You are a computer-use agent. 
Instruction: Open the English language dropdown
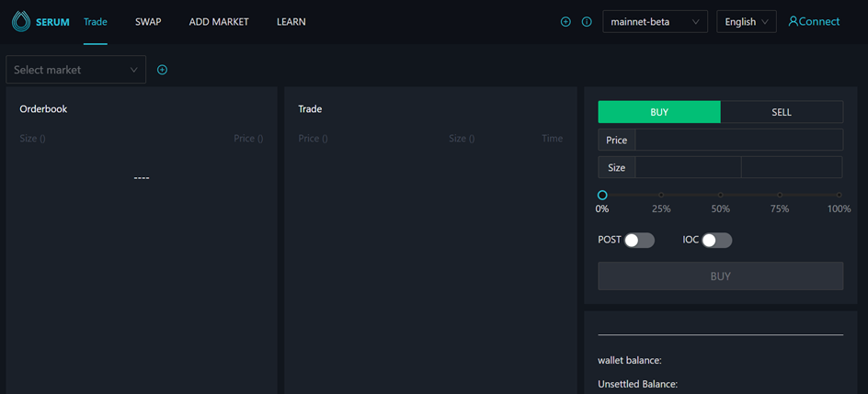click(747, 21)
